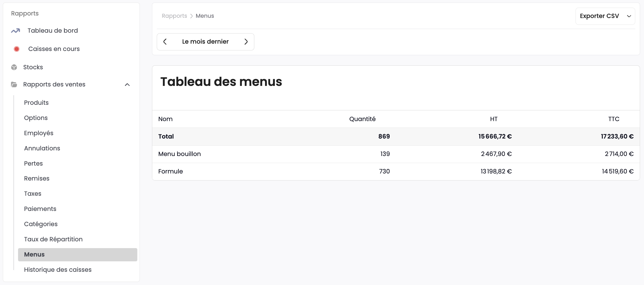
Task: Go to previous period with left arrow
Action: click(165, 42)
